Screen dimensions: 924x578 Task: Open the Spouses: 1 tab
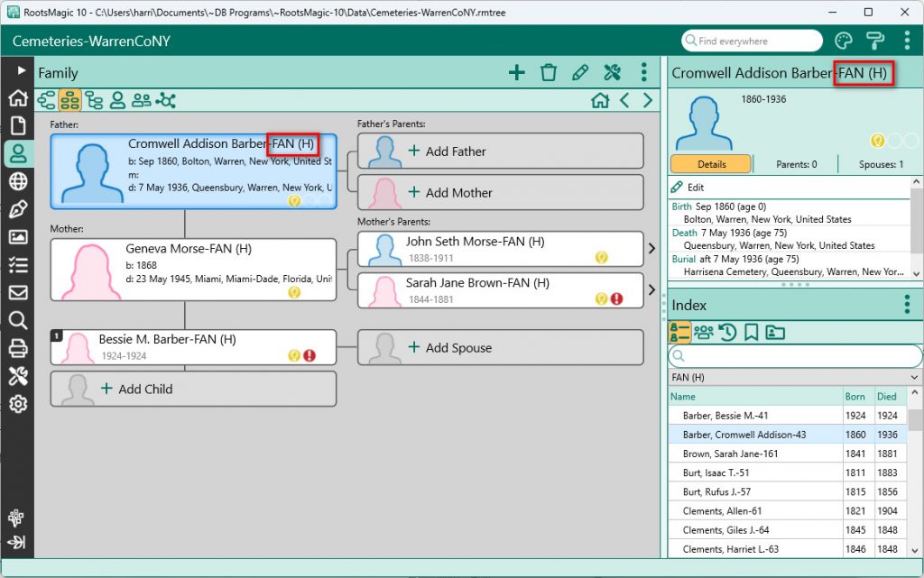[881, 164]
